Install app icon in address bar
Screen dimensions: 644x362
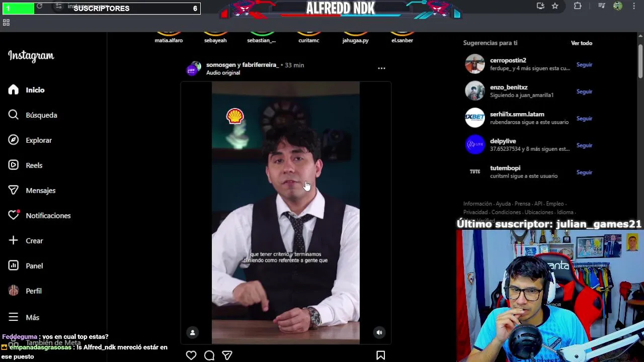pos(540,6)
